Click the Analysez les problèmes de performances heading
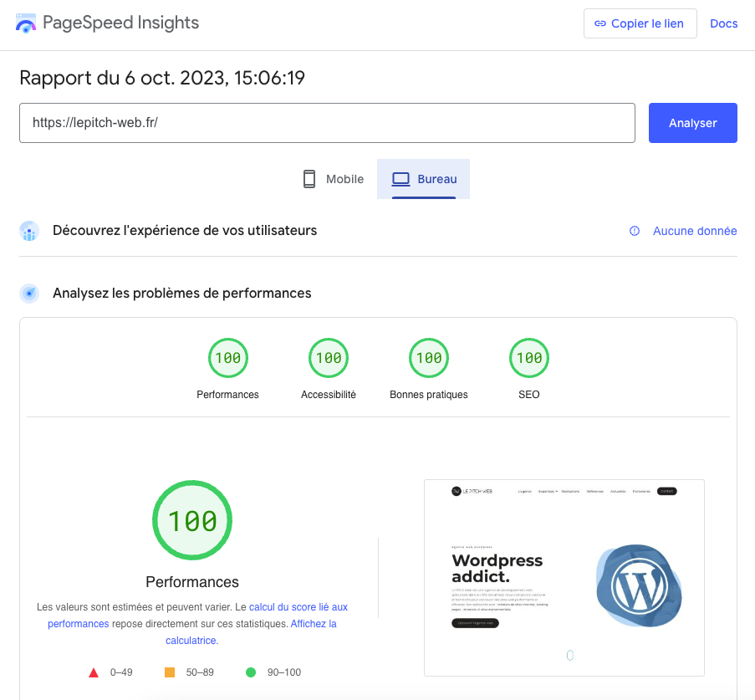The image size is (755, 700). point(182,294)
